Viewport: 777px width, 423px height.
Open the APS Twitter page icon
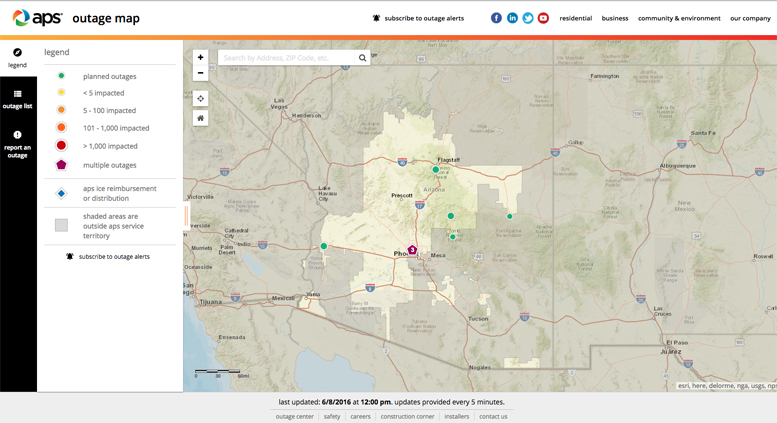[528, 18]
